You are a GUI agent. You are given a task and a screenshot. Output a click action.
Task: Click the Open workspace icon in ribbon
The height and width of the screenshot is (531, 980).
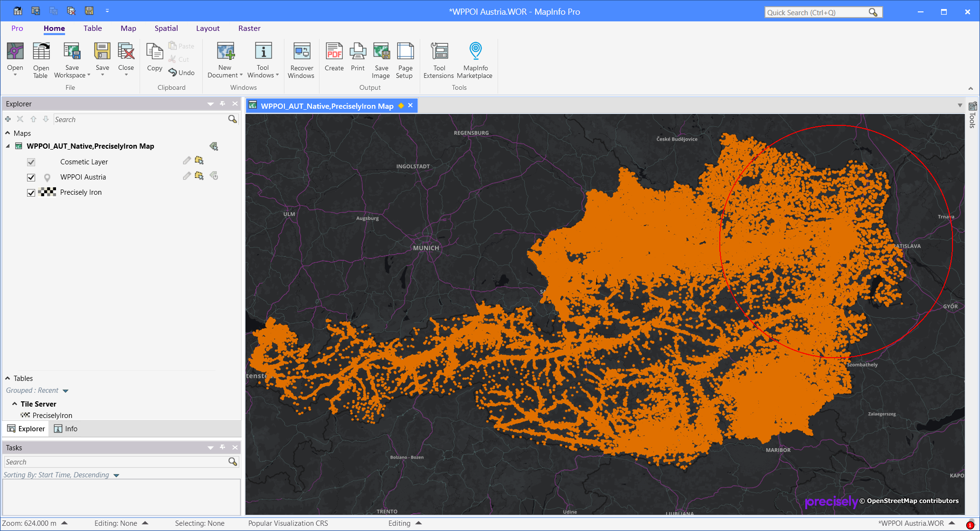click(x=15, y=51)
